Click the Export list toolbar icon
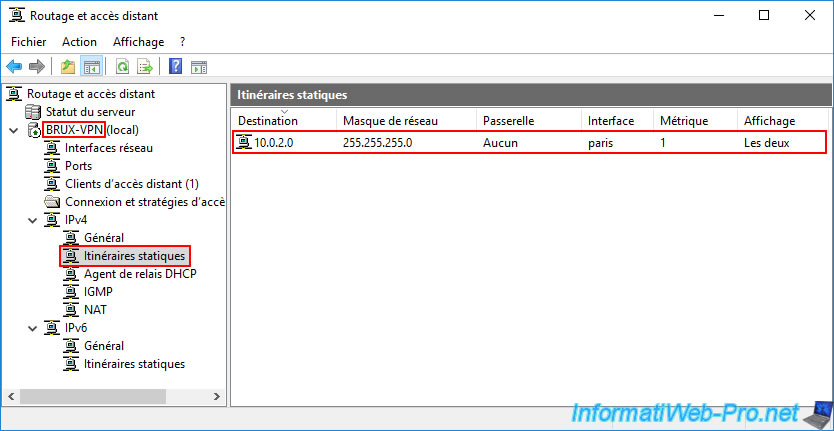Image resolution: width=834 pixels, height=431 pixels. pyautogui.click(x=145, y=67)
